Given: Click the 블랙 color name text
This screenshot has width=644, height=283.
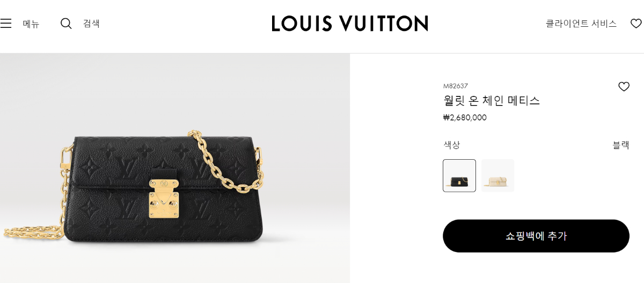Looking at the screenshot, I should 621,145.
